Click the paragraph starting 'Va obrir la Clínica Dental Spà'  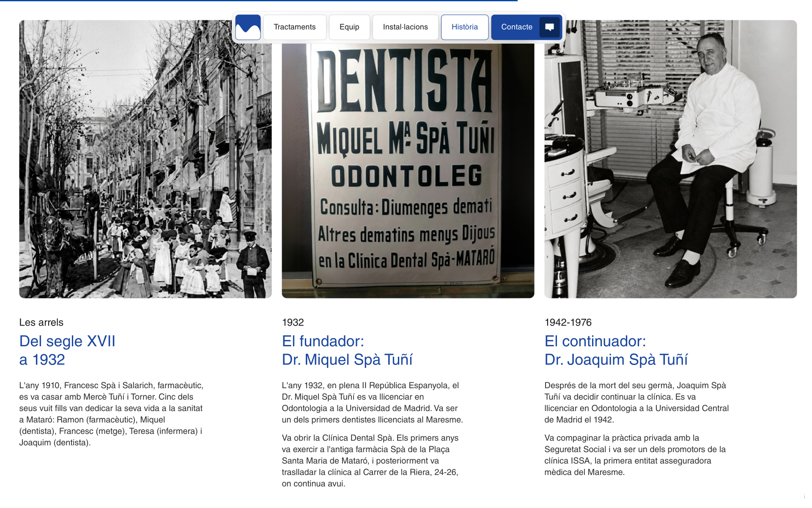pos(370,461)
